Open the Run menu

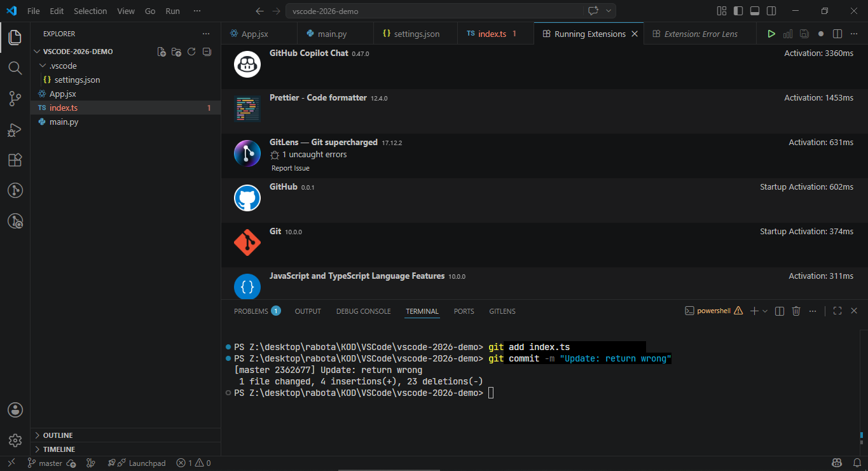pyautogui.click(x=172, y=11)
